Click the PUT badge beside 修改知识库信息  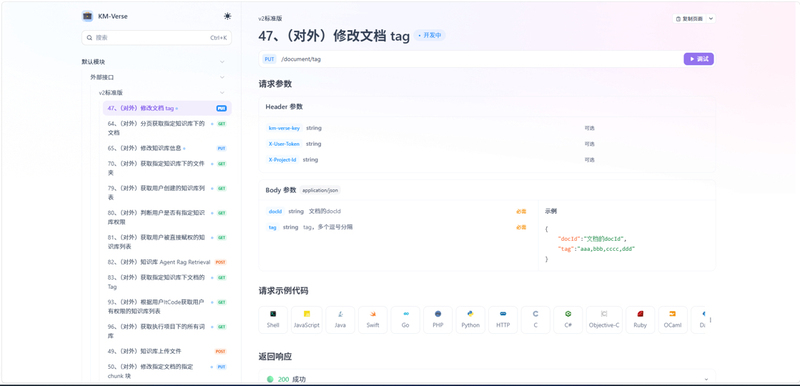pos(221,148)
